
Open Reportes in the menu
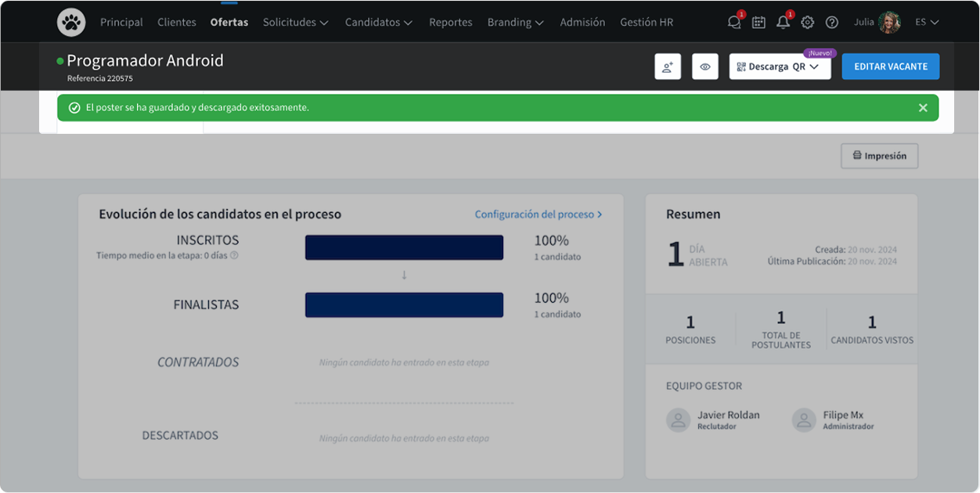(451, 22)
